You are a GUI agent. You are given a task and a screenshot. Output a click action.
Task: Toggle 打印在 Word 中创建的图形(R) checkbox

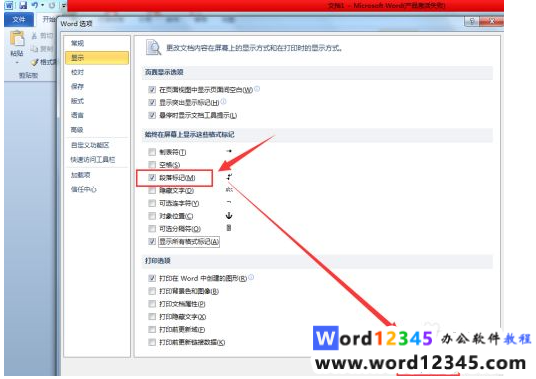coord(152,278)
